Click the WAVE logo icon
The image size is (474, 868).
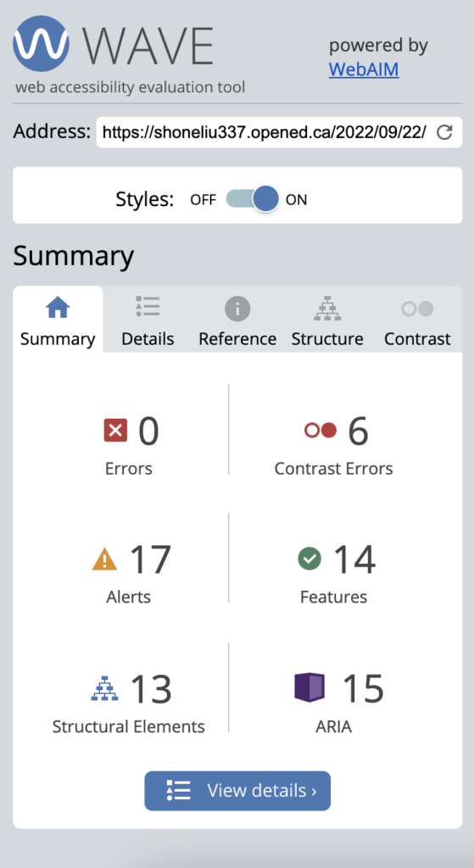41,43
